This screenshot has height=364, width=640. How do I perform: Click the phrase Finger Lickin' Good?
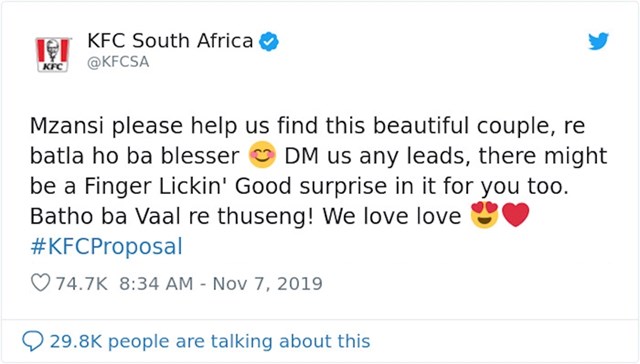189,186
